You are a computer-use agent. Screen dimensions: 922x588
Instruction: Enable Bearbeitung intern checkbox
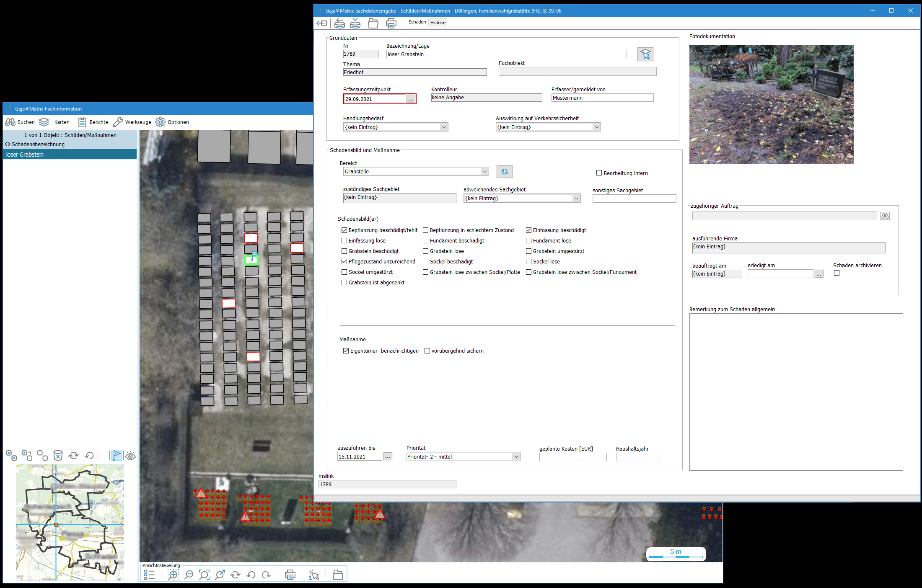599,173
